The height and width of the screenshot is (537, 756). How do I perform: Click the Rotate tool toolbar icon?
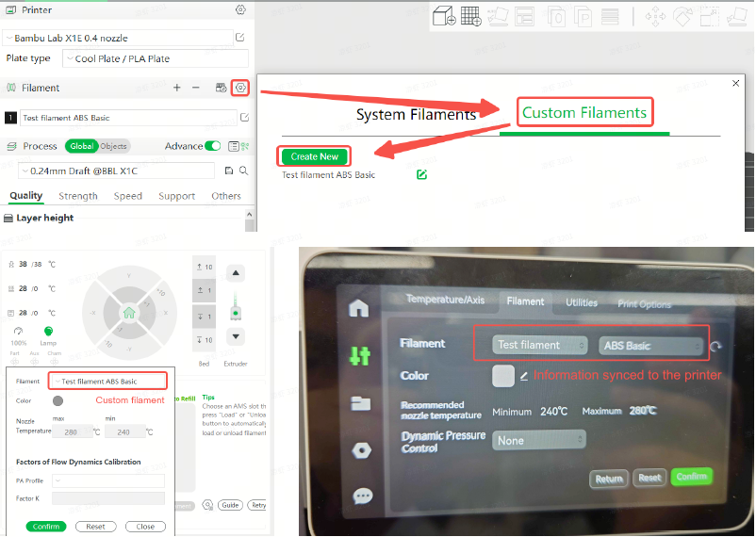(x=682, y=16)
